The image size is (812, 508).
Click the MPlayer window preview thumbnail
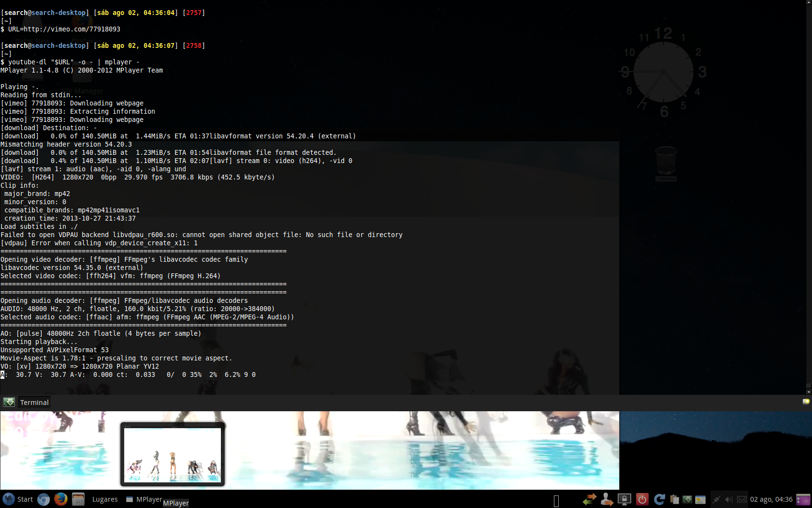(x=173, y=454)
